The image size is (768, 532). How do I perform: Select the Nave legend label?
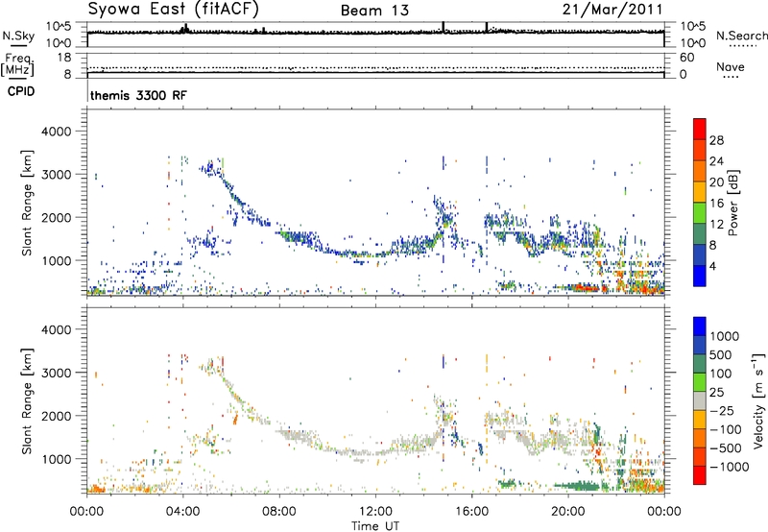[736, 66]
